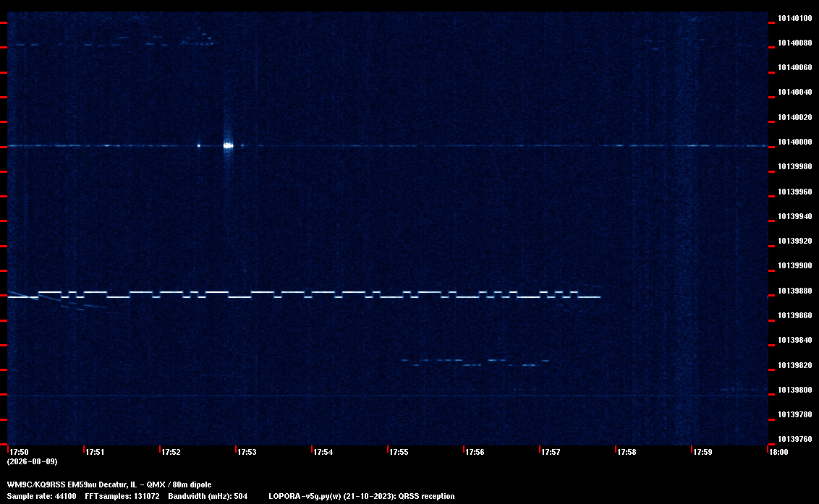Click the 17:53 time label
Image resolution: width=819 pixels, height=504 pixels.
247,452
